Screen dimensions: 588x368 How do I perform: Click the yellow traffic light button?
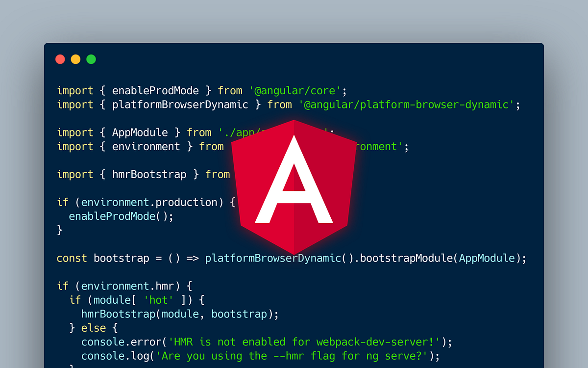(75, 59)
